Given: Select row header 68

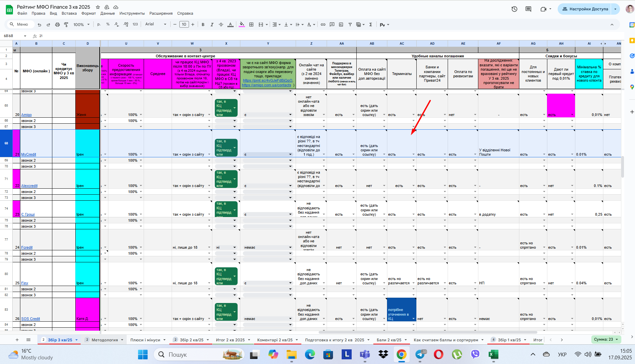Looking at the screenshot, I should tap(6, 143).
